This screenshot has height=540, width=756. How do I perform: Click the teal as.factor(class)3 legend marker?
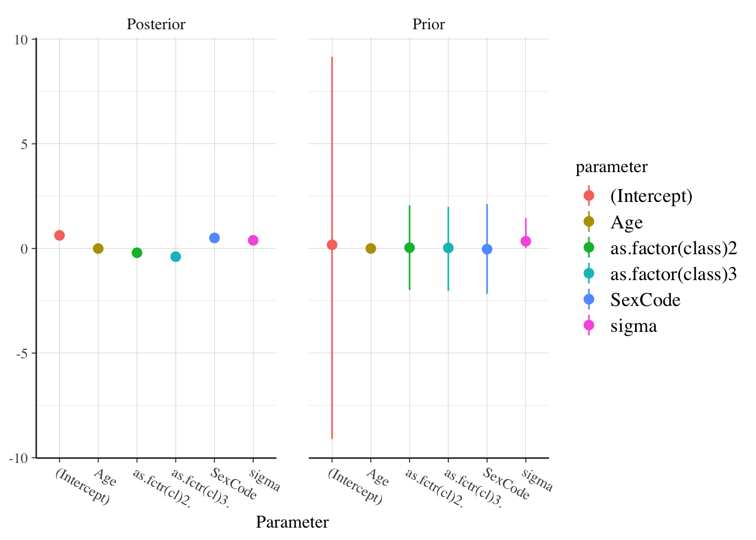click(x=589, y=274)
